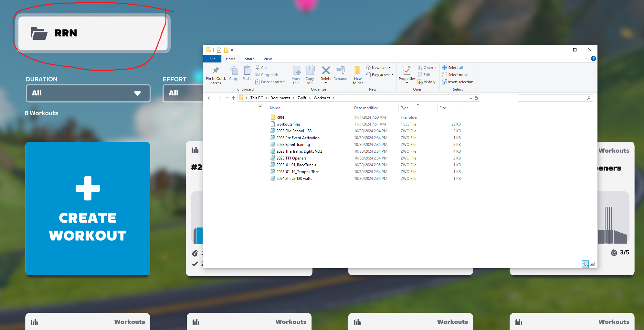Open the New item dropdown
Image resolution: width=644 pixels, height=330 pixels.
coord(379,68)
